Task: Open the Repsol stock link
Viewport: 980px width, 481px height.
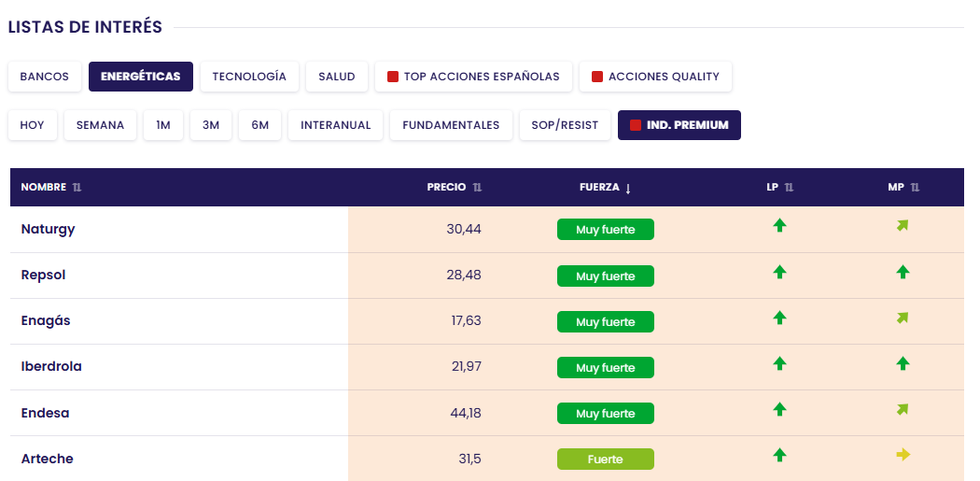Action: [43, 275]
